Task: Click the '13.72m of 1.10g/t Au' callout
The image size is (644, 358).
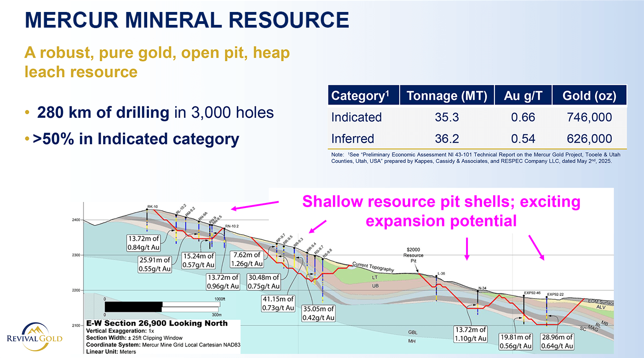Action: [x=470, y=334]
